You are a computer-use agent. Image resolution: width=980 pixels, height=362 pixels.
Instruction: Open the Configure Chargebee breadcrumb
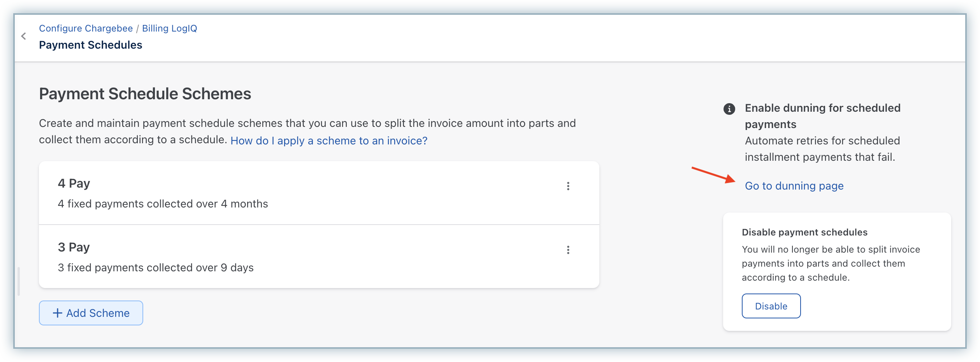(86, 28)
